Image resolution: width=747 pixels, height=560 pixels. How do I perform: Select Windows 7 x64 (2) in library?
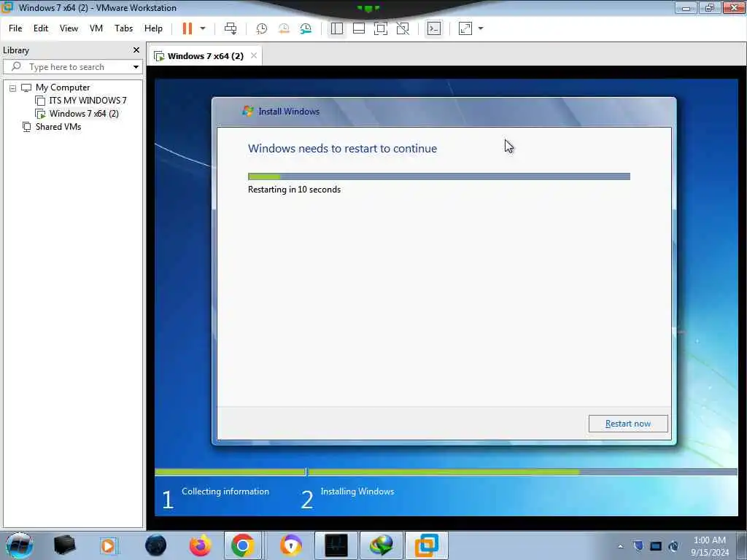point(84,114)
